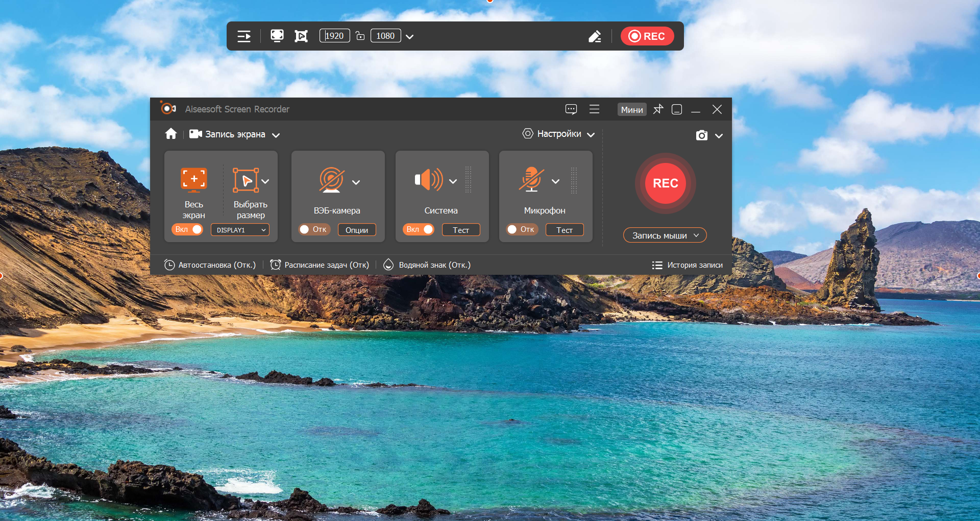This screenshot has height=521, width=980.
Task: Take a screenshot with the camera icon
Action: coord(702,135)
